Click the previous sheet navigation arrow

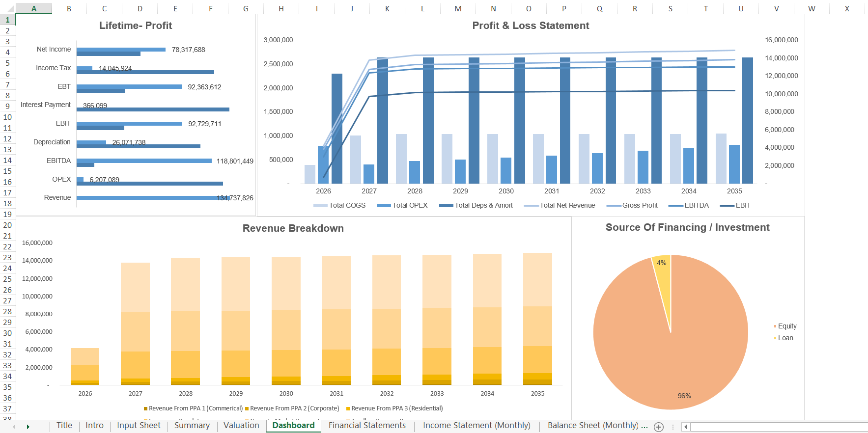pyautogui.click(x=14, y=427)
